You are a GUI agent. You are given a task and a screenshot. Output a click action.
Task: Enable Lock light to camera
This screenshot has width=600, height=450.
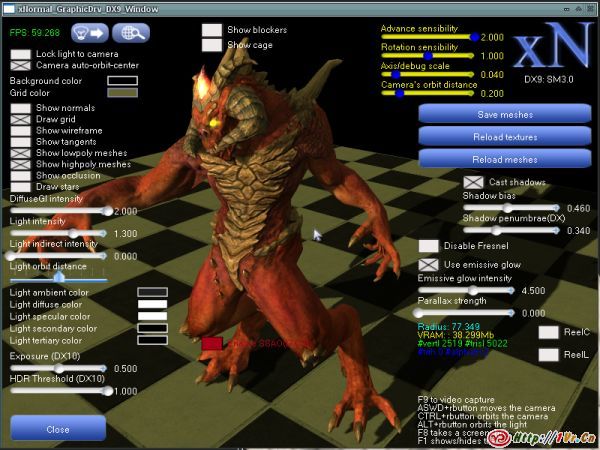(20, 53)
